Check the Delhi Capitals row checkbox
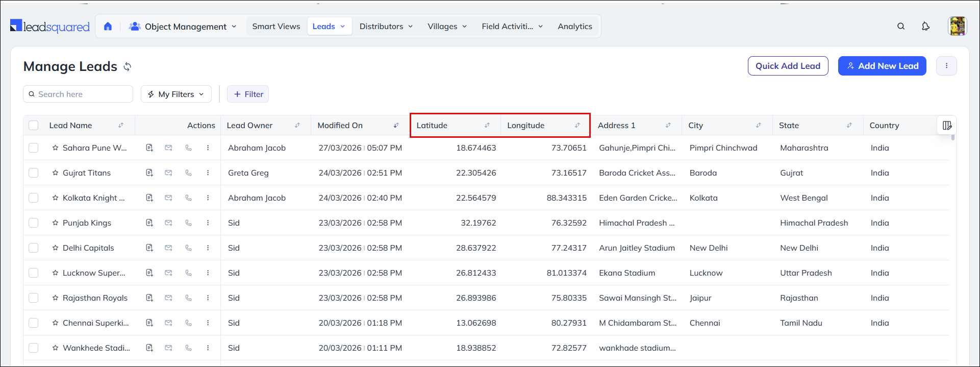This screenshot has width=980, height=367. [34, 248]
